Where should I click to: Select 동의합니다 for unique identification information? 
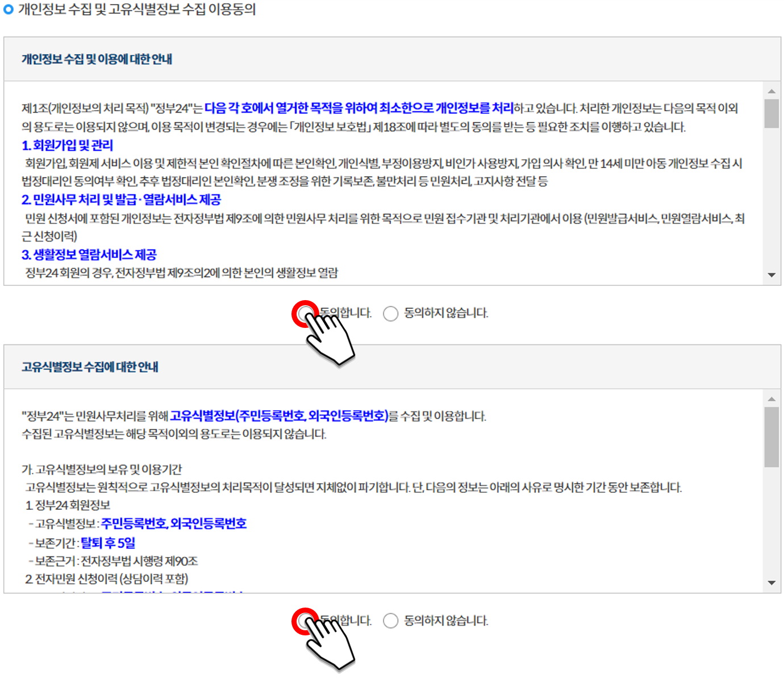pos(306,621)
